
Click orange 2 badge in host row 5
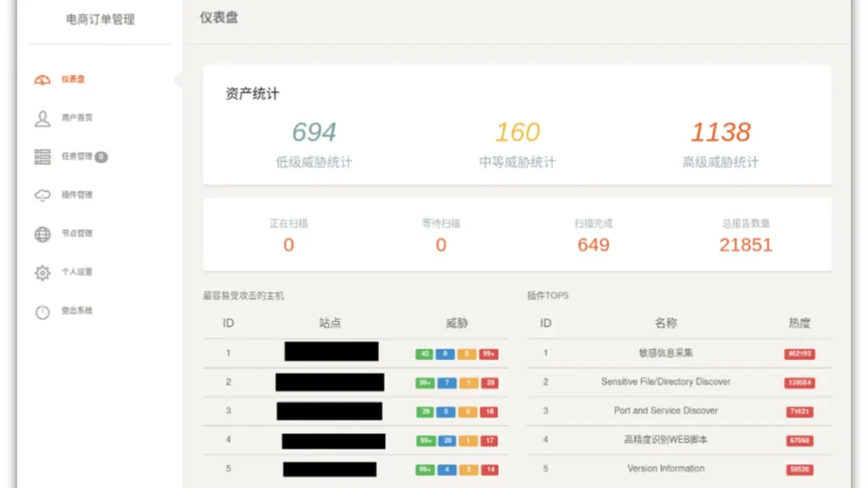pyautogui.click(x=468, y=469)
